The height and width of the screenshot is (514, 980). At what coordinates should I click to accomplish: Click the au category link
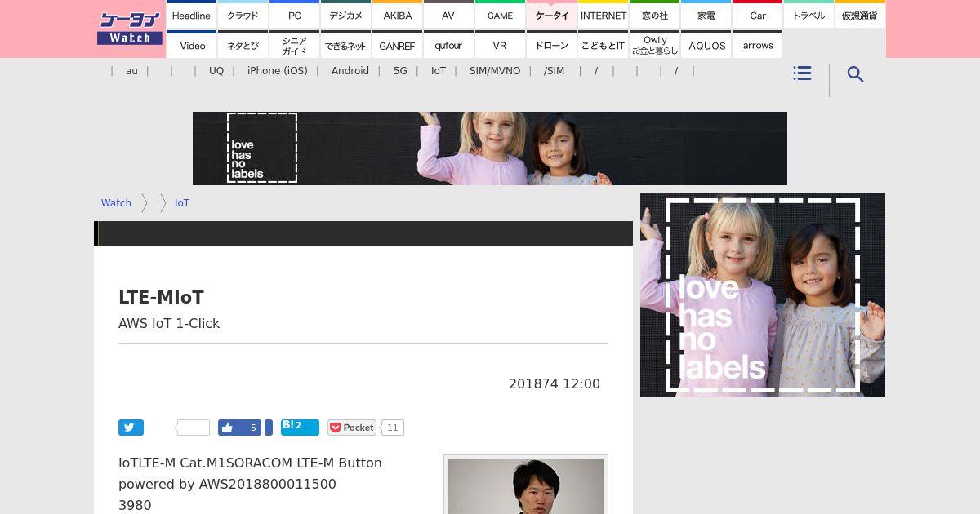[131, 71]
